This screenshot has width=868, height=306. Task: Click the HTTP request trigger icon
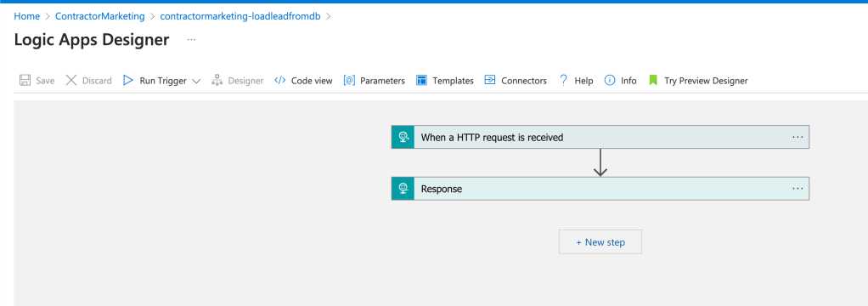click(x=403, y=137)
